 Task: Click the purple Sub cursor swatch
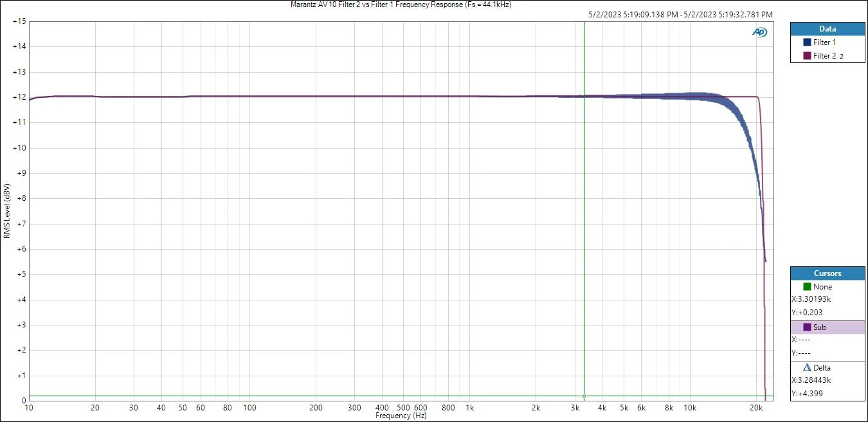(807, 327)
